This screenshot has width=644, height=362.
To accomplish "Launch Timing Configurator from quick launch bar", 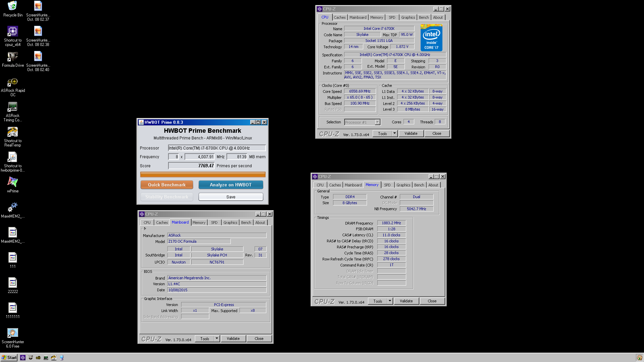I will point(46,358).
